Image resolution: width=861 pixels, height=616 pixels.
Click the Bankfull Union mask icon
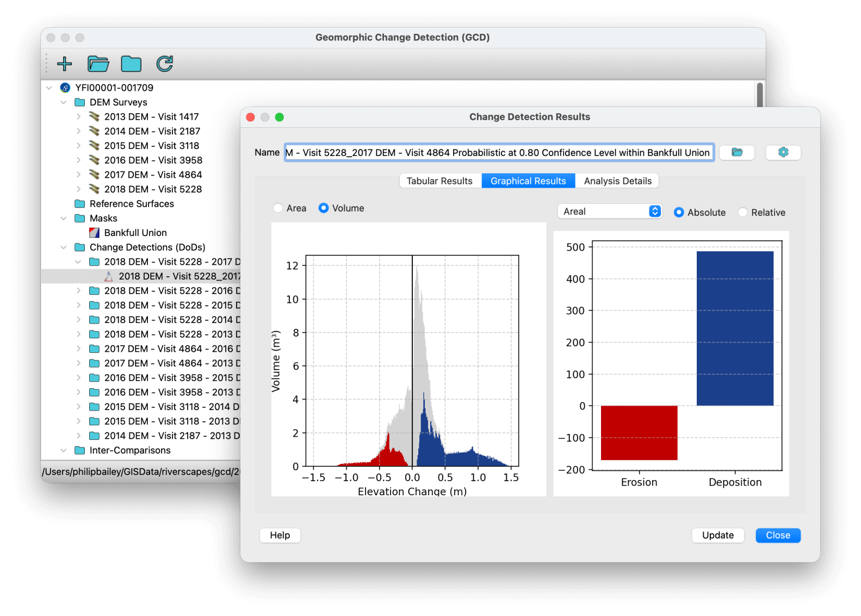pos(94,233)
